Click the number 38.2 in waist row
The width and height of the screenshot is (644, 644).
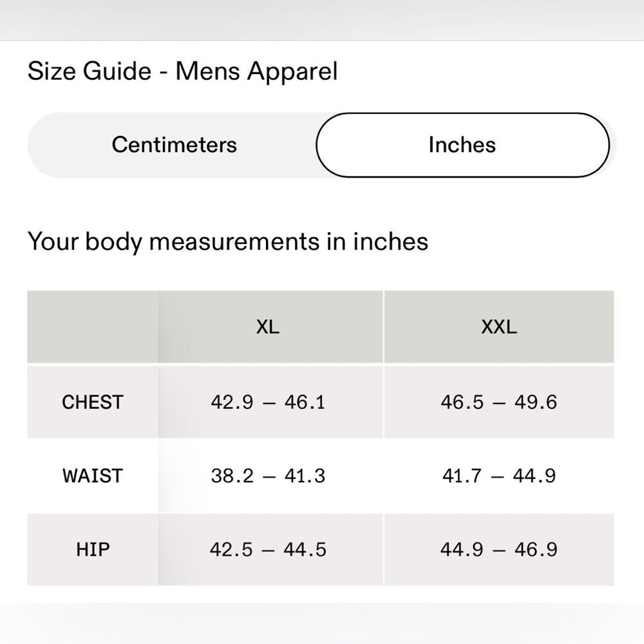coord(232,476)
